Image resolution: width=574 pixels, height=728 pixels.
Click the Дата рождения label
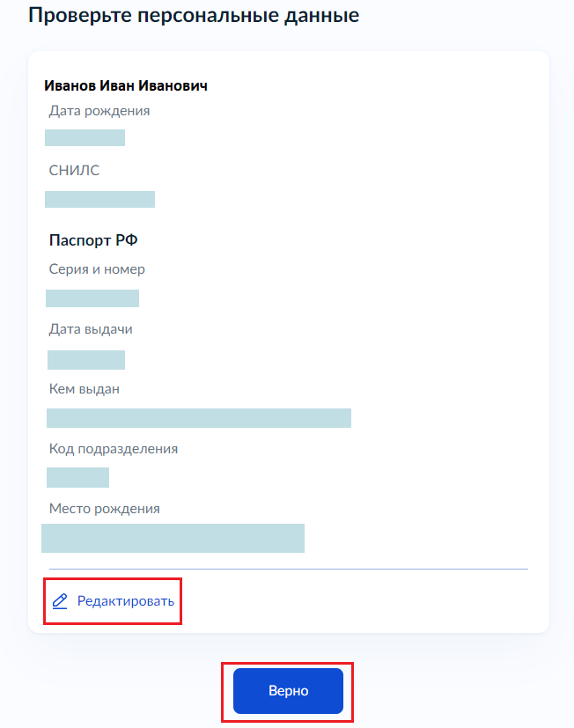pyautogui.click(x=99, y=111)
